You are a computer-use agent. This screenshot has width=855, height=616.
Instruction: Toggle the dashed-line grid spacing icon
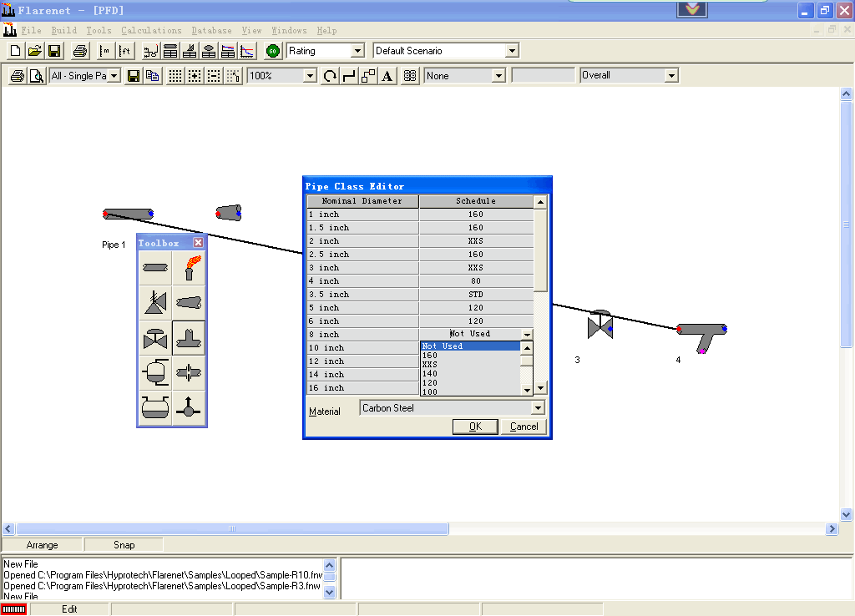pos(214,76)
